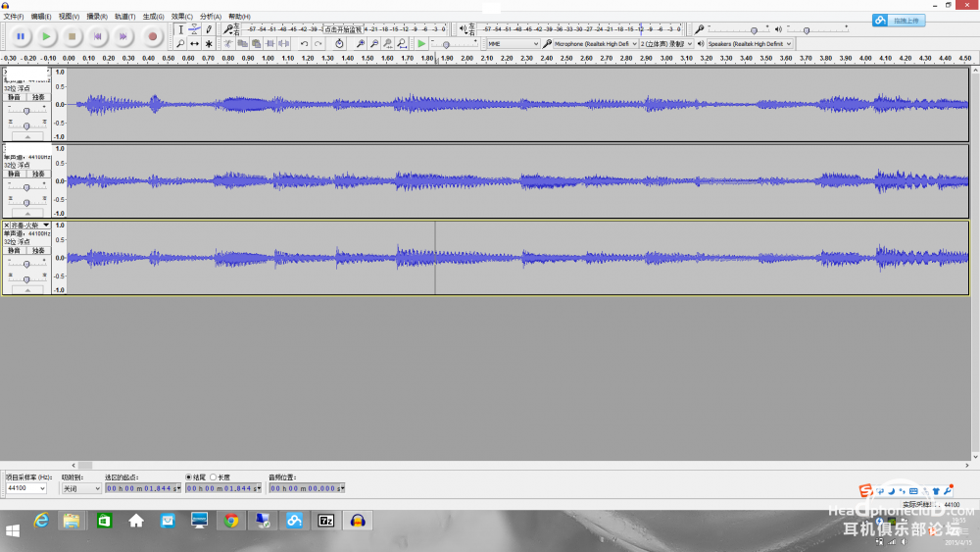Screen dimensions: 980x552
Task: Adjust the play-at-speed slider
Action: [455, 44]
